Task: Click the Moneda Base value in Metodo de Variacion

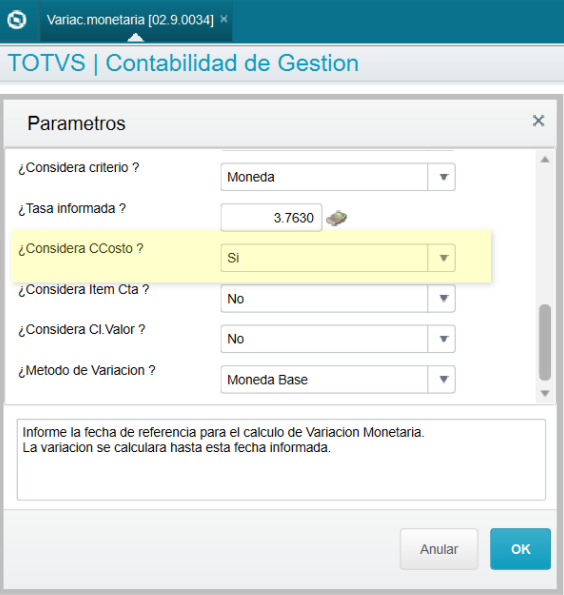Action: (x=267, y=380)
